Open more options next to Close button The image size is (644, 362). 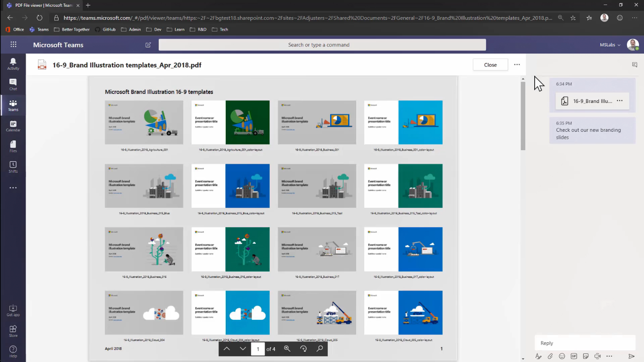click(x=517, y=65)
